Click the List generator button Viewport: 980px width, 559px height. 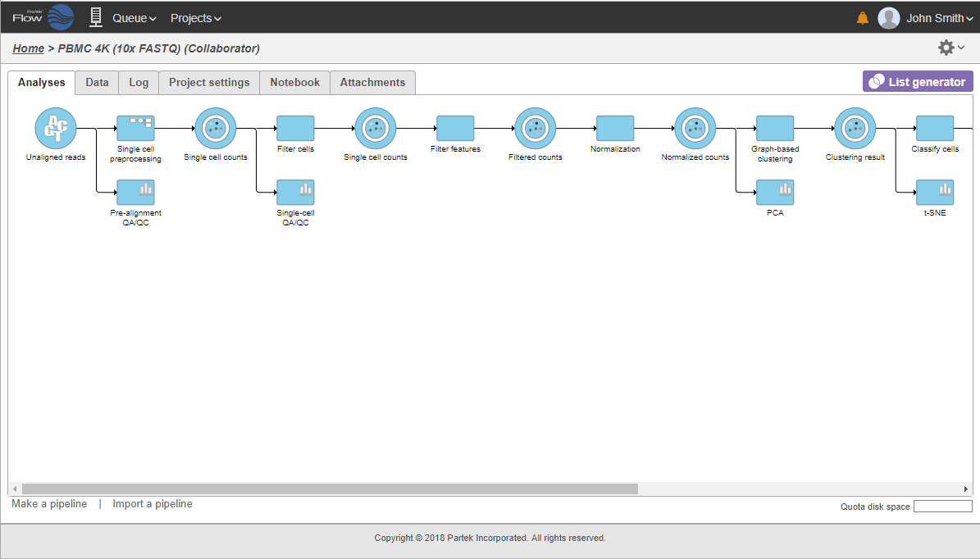pyautogui.click(x=918, y=81)
